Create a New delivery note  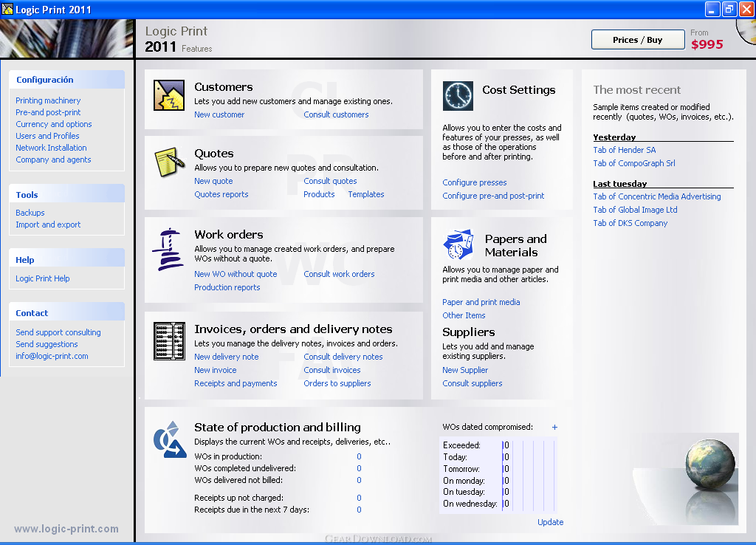click(226, 357)
